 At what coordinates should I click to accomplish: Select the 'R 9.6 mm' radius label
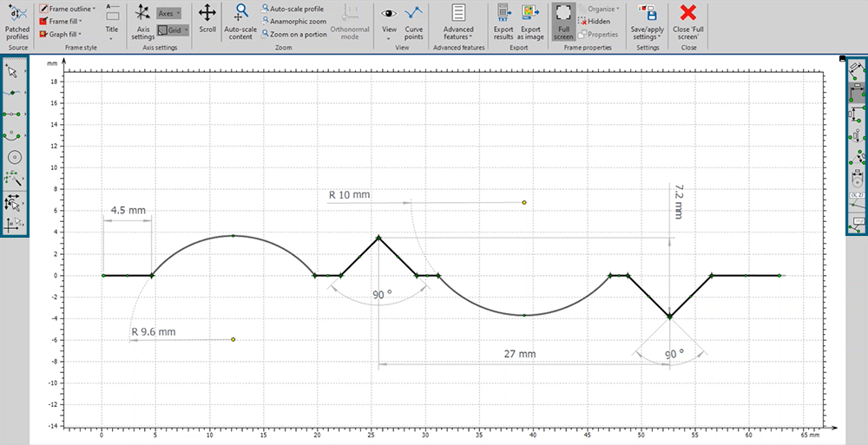coord(154,332)
